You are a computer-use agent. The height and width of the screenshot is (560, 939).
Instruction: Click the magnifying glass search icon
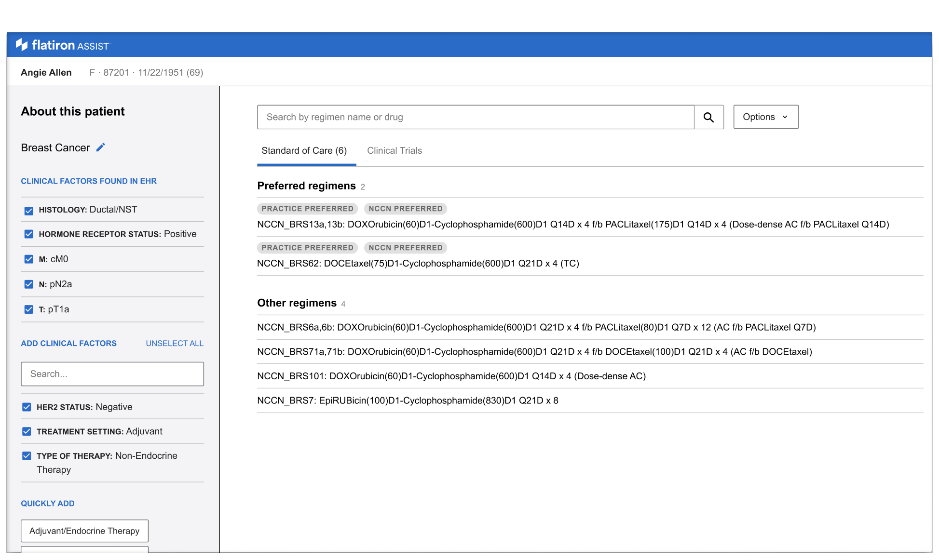coord(708,117)
